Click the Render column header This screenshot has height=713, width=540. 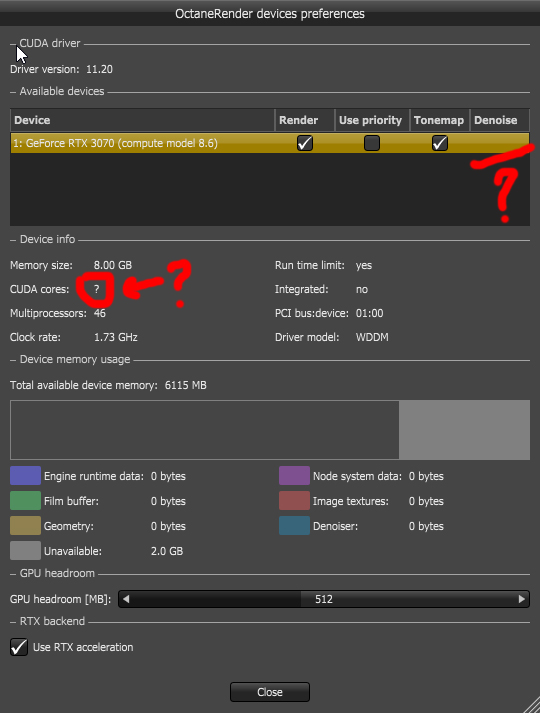305,120
